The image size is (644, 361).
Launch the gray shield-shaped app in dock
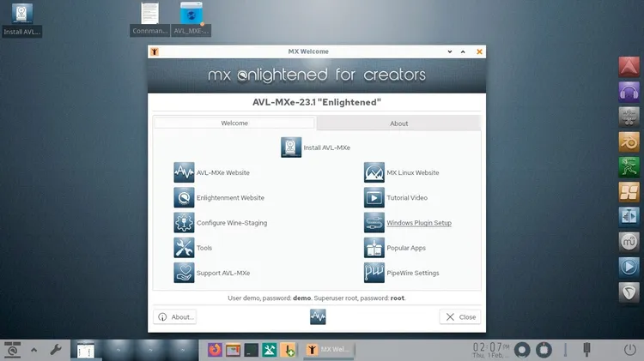629,292
